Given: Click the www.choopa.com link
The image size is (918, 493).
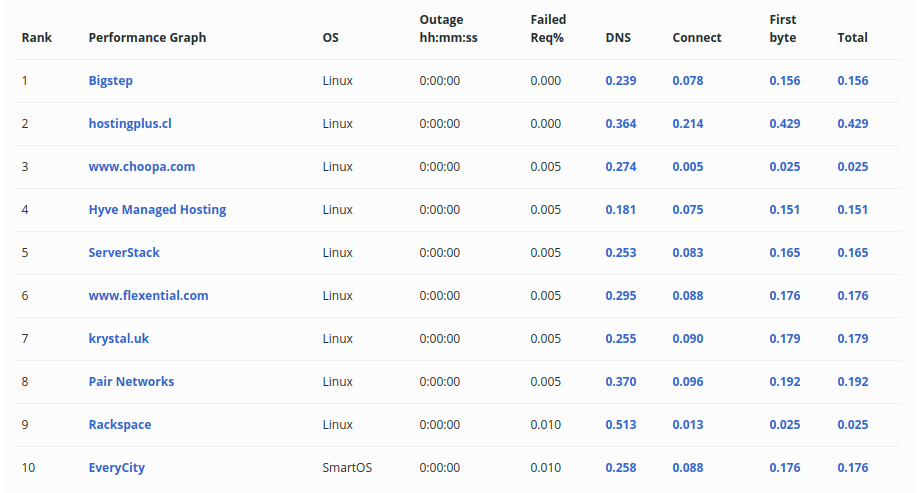Looking at the screenshot, I should (x=142, y=167).
